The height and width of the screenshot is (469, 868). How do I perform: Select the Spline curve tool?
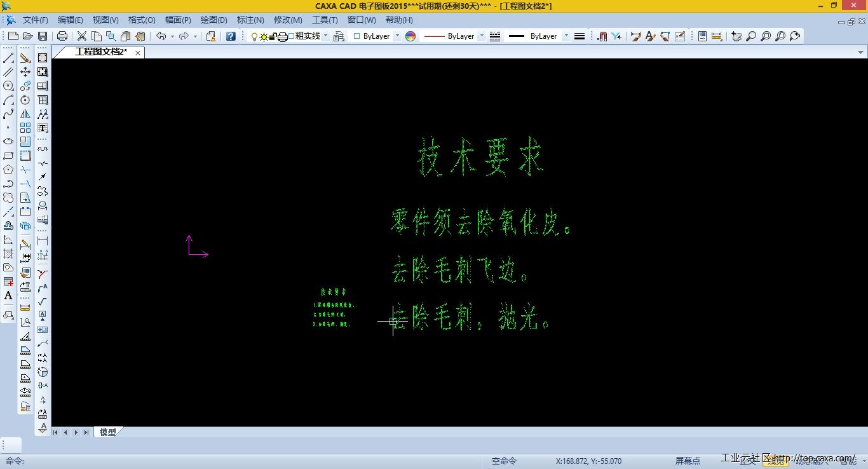(x=8, y=114)
